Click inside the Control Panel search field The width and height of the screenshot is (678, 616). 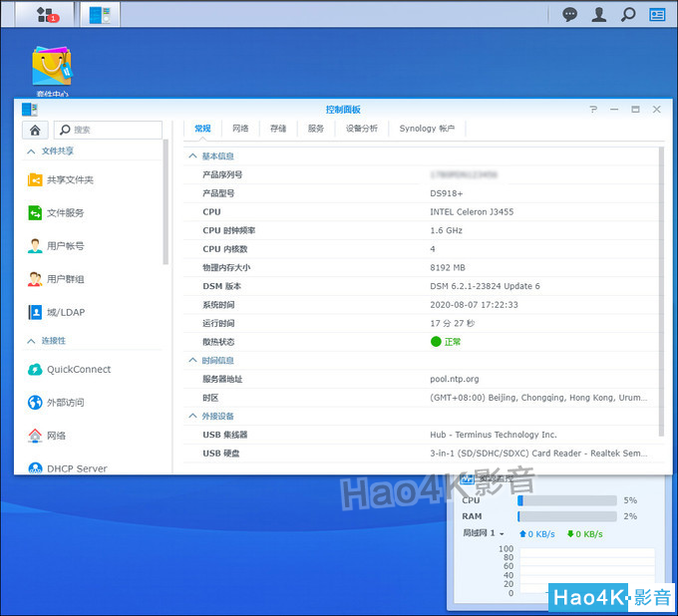(x=108, y=130)
